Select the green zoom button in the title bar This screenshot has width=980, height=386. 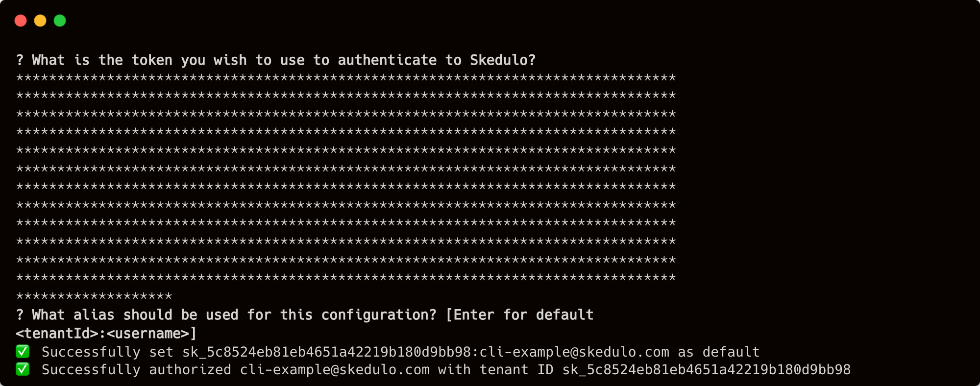pyautogui.click(x=59, y=21)
